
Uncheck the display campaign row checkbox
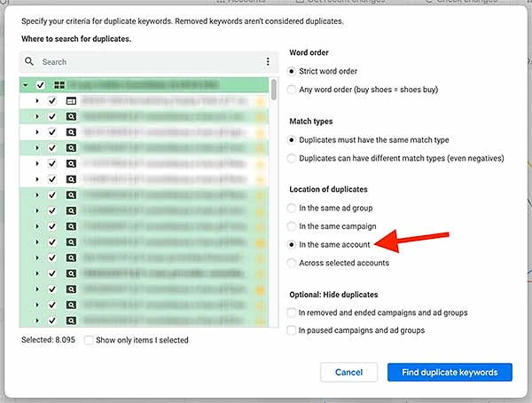(52, 101)
